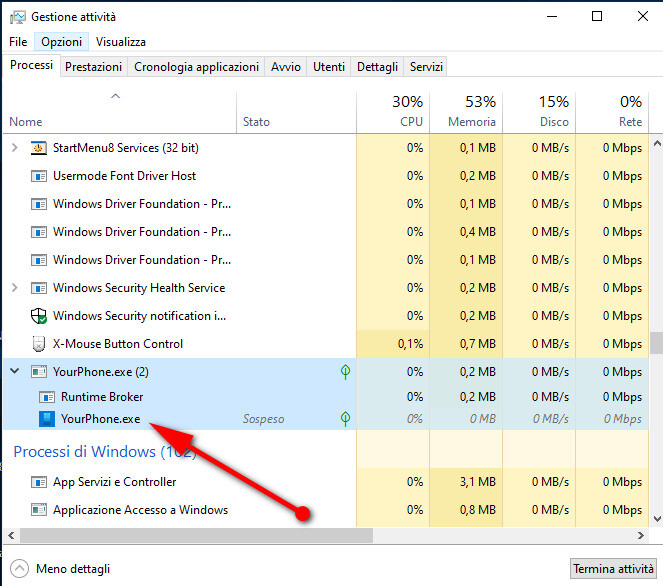Click the Usermode Font Driver Host icon
Image resolution: width=663 pixels, height=586 pixels.
click(38, 176)
